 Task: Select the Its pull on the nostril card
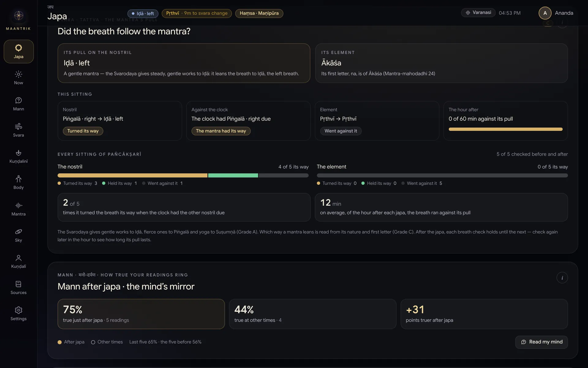coord(184,63)
